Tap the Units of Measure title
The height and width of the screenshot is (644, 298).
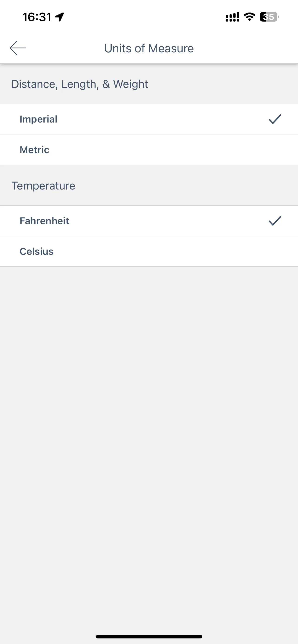[x=149, y=48]
